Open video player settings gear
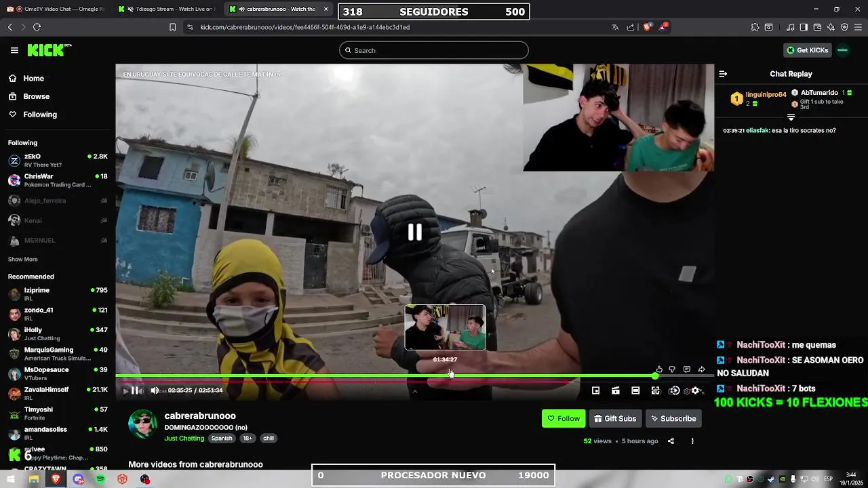 click(695, 390)
